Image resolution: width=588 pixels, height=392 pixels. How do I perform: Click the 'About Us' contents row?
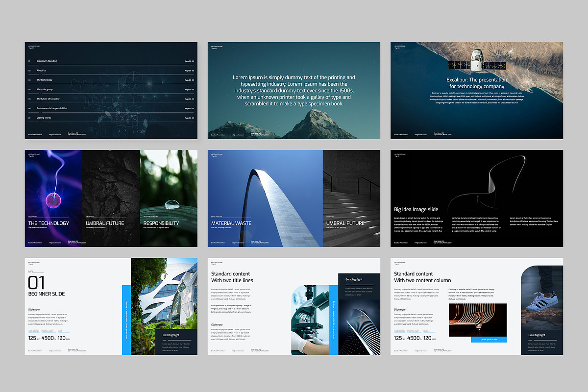[x=111, y=71]
